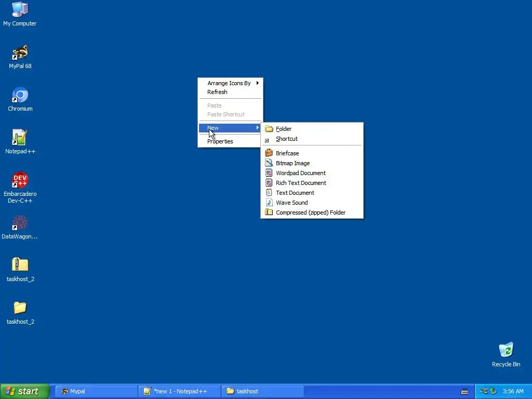
Task: Click the on-screen keyboard icon in taskbar
Action: point(464,392)
